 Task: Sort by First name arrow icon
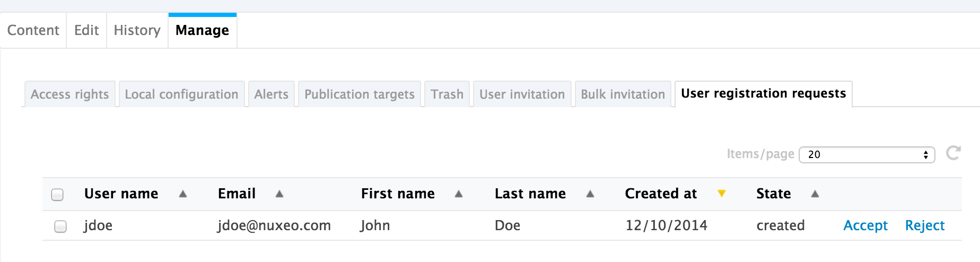pos(459,194)
